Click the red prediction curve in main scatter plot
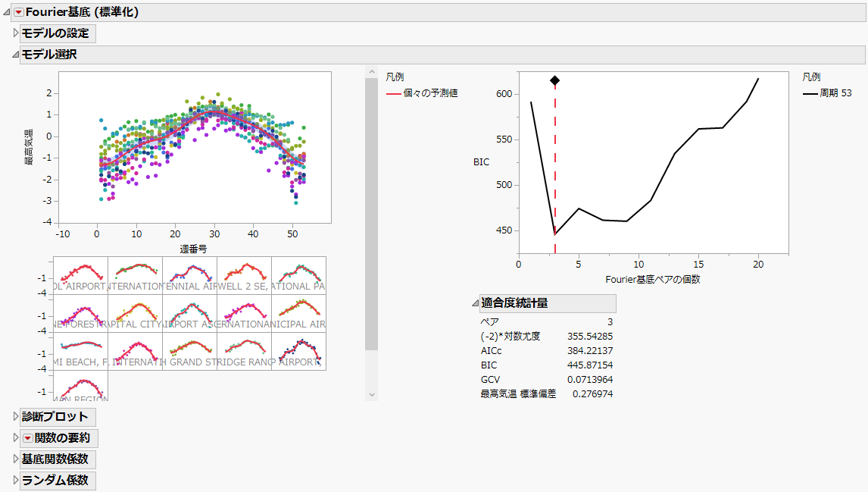 coord(215,112)
